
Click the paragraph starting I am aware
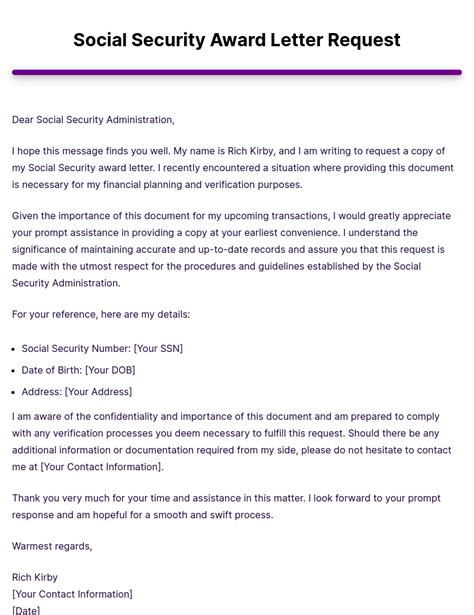tap(231, 442)
